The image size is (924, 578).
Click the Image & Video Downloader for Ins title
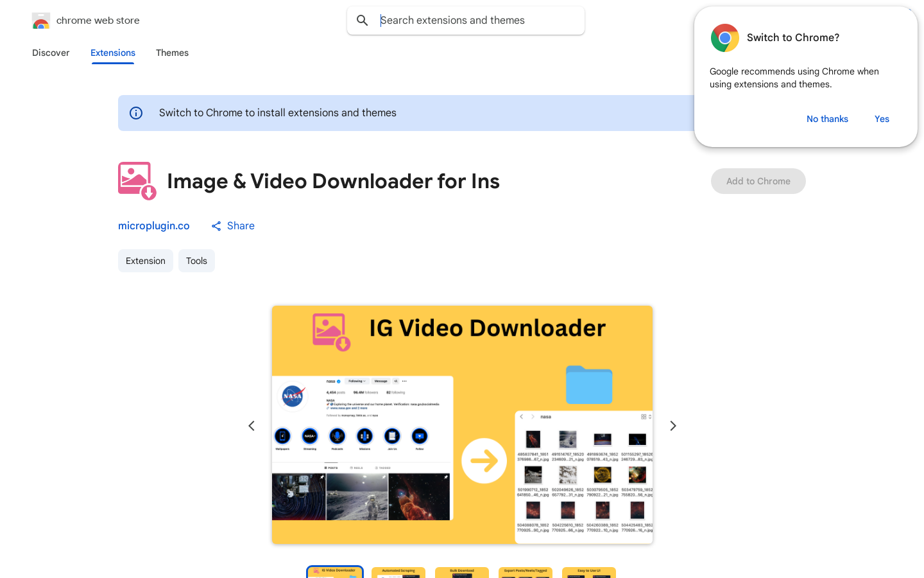click(x=333, y=181)
